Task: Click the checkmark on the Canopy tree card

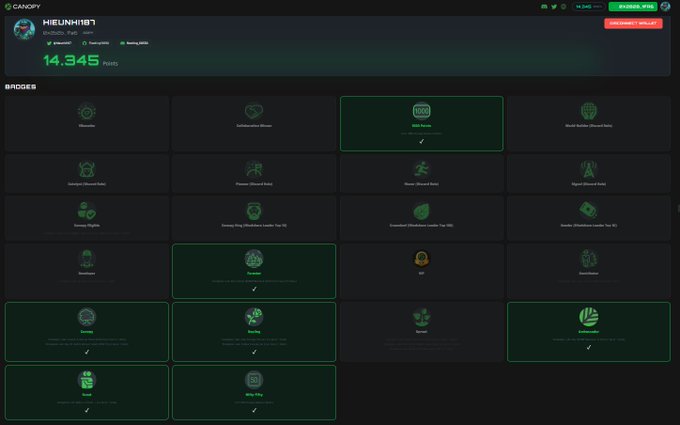Action: (87, 352)
